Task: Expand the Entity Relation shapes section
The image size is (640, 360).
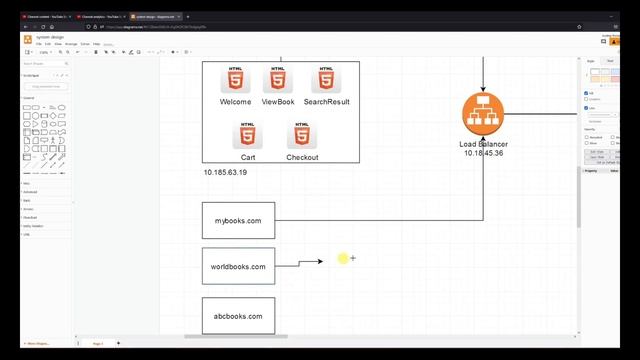Action: (x=32, y=226)
